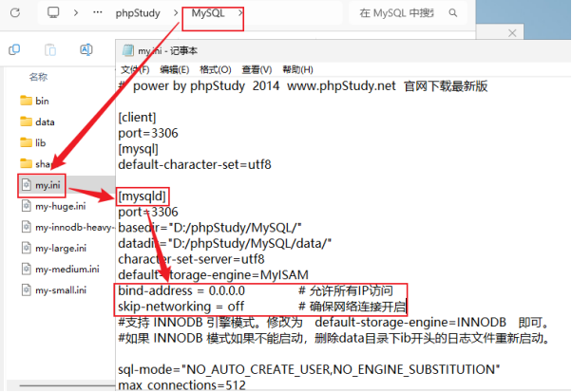Click the horizontal scrollbar under the file list
The image size is (572, 392).
(67, 385)
